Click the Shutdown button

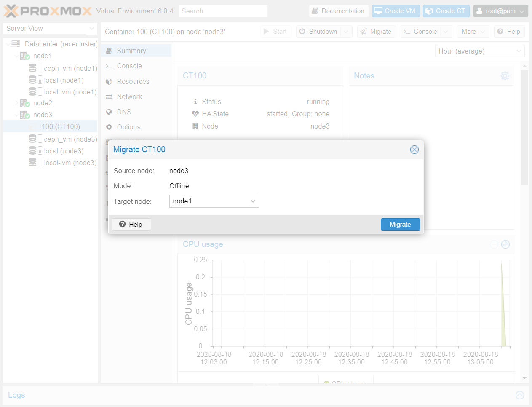pyautogui.click(x=319, y=32)
